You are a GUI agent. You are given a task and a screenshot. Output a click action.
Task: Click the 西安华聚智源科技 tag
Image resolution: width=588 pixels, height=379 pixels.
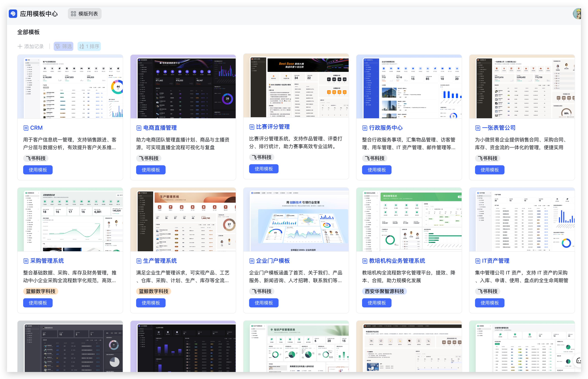(x=384, y=291)
